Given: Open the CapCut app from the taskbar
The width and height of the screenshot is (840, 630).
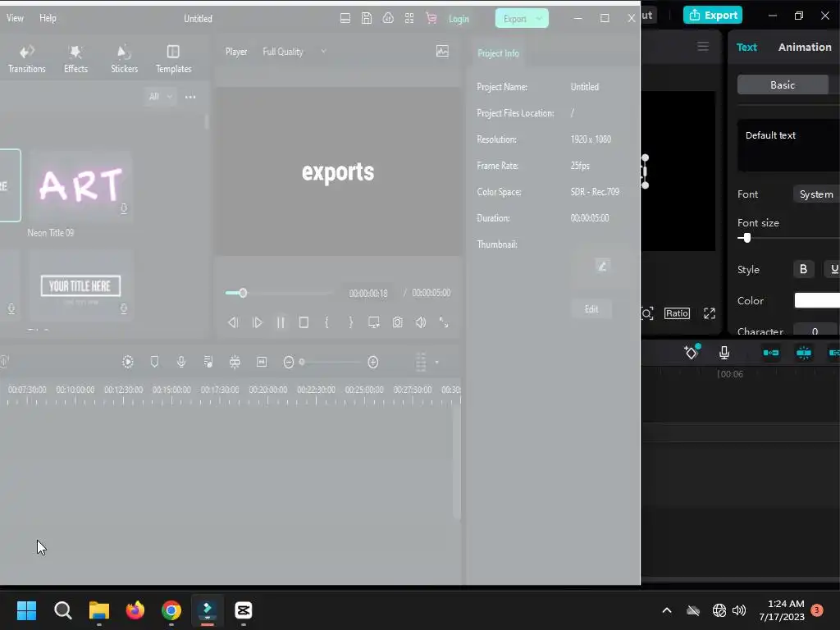Looking at the screenshot, I should pos(243,610).
